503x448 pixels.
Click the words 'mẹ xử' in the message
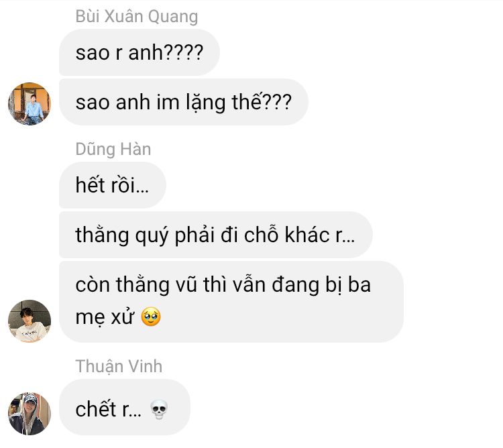pos(105,317)
